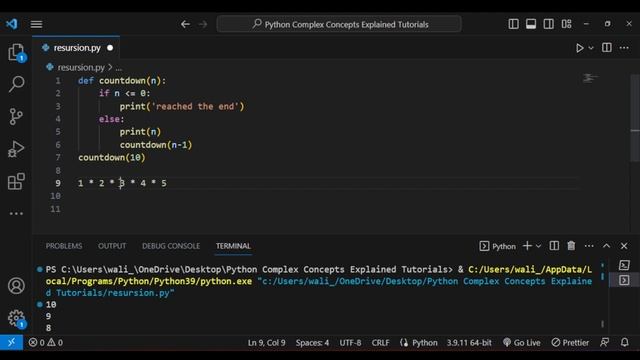Screen dimensions: 640x360
Task: Switch to the DEBUG CONSOLE tab
Action: coord(171,246)
